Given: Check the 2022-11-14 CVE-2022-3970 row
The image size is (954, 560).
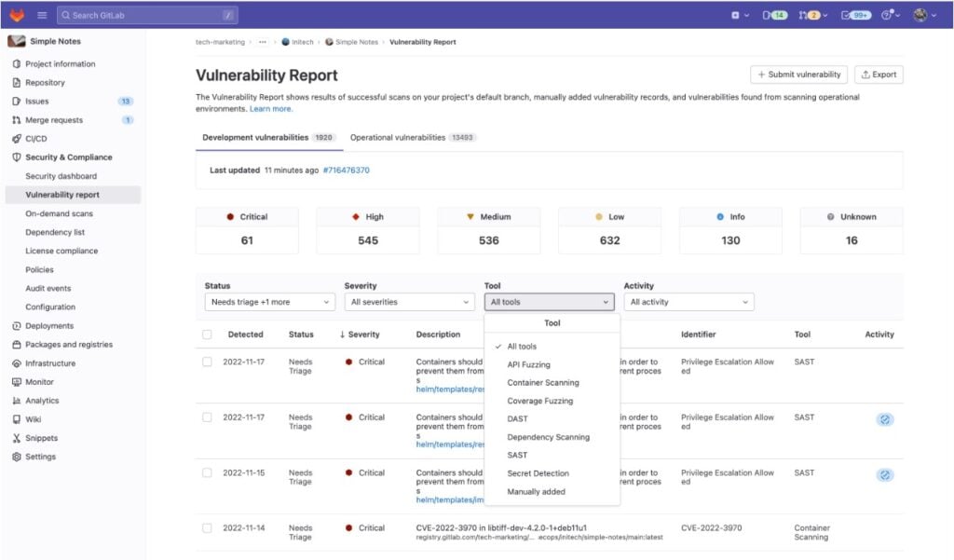Looking at the screenshot, I should (207, 528).
